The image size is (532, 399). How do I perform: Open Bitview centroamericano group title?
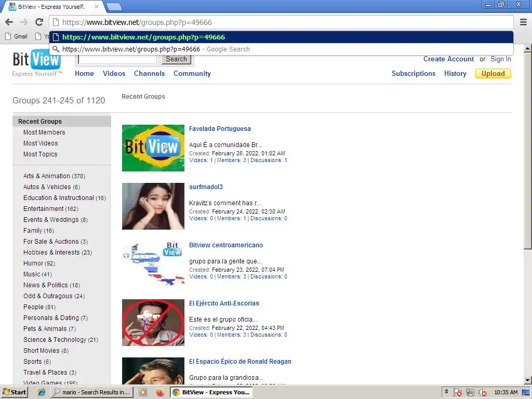pos(226,245)
